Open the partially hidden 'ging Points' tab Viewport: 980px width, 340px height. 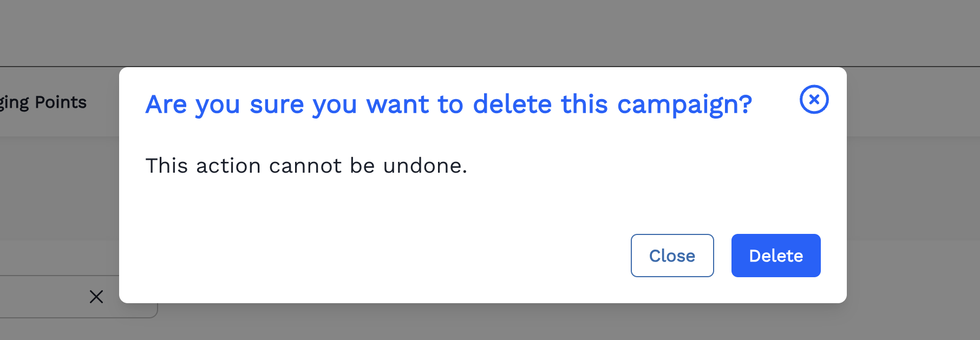pos(43,102)
